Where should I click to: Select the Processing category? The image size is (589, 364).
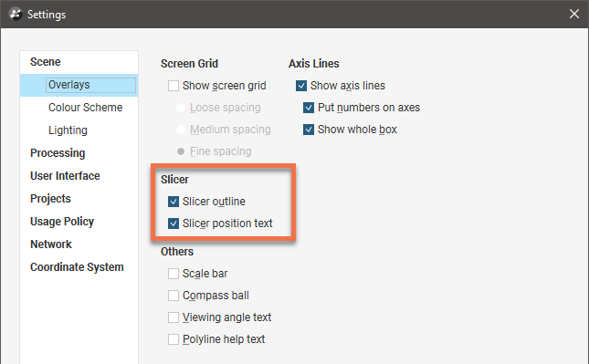point(58,153)
